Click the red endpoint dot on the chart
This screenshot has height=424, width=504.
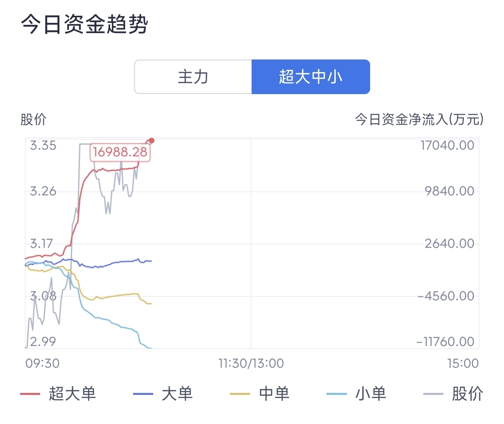(x=152, y=141)
